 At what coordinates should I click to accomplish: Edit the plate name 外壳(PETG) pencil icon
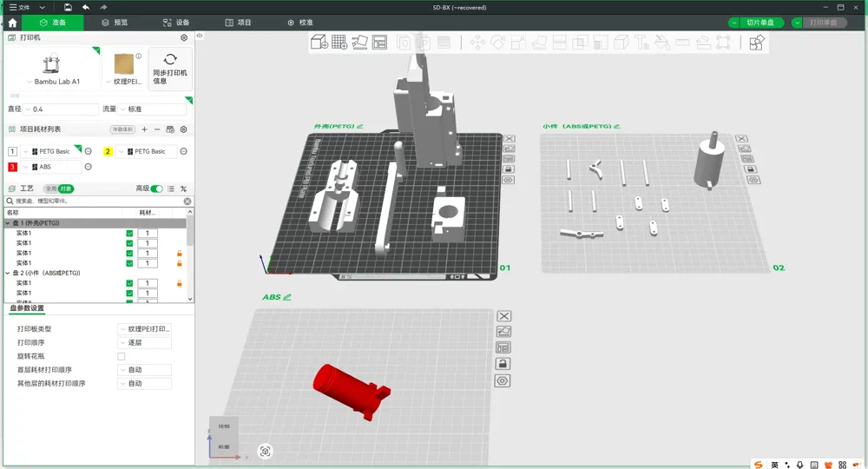360,126
